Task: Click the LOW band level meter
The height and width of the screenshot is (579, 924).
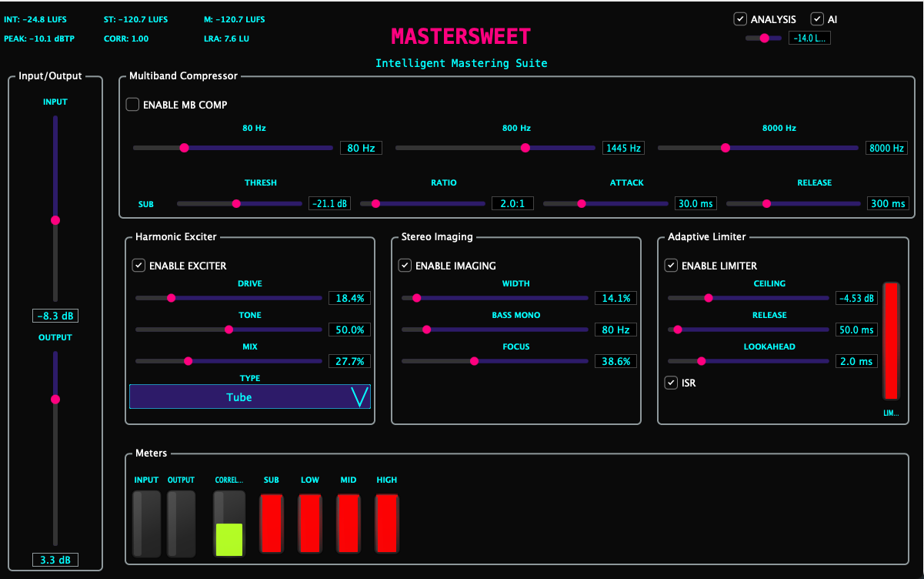Action: click(310, 524)
